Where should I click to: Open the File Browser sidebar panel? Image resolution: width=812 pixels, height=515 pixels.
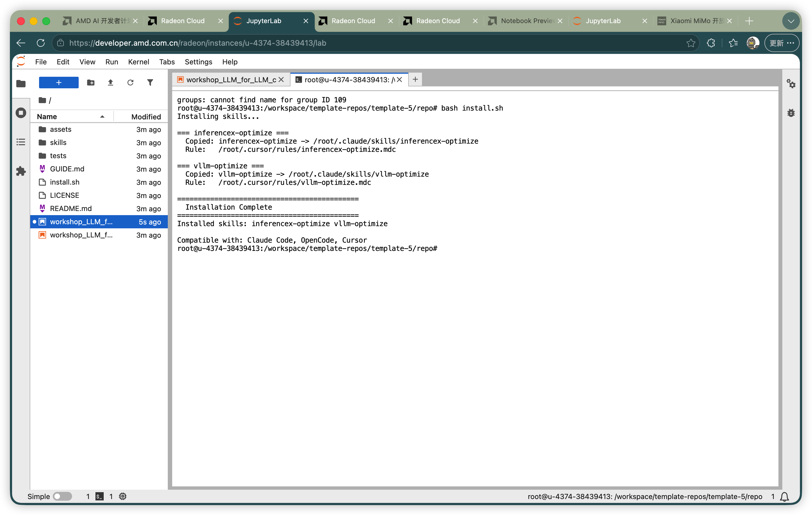(x=21, y=83)
